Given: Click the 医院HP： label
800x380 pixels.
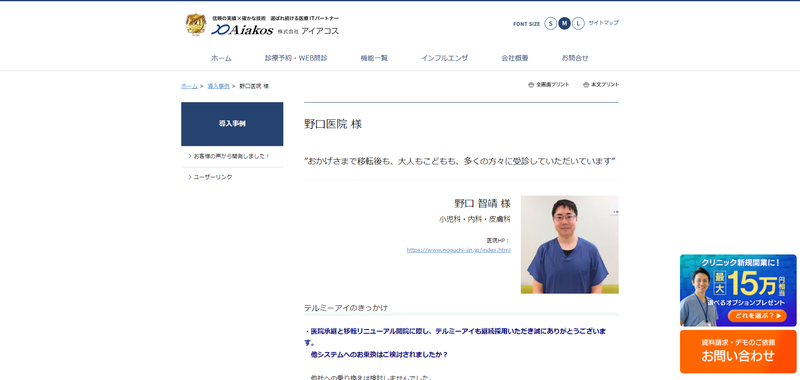Looking at the screenshot, I should point(498,240).
